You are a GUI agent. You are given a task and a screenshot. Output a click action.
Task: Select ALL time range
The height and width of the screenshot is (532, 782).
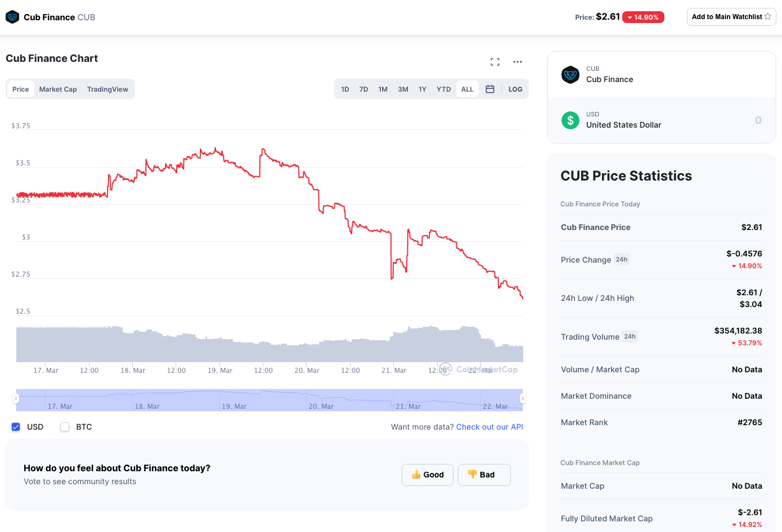click(468, 89)
